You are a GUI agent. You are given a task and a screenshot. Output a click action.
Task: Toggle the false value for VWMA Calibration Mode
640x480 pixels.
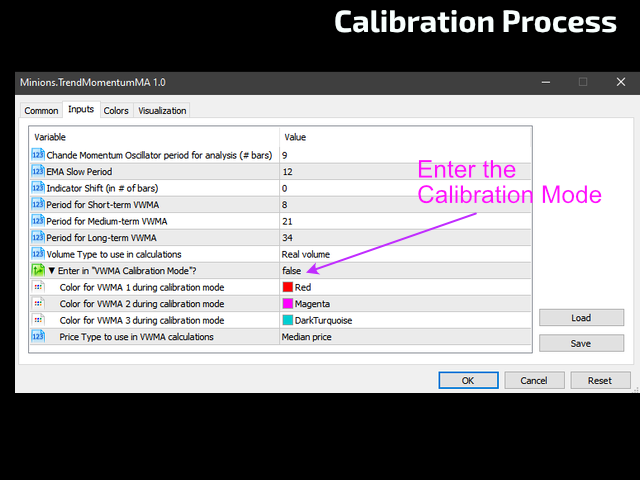(x=292, y=271)
